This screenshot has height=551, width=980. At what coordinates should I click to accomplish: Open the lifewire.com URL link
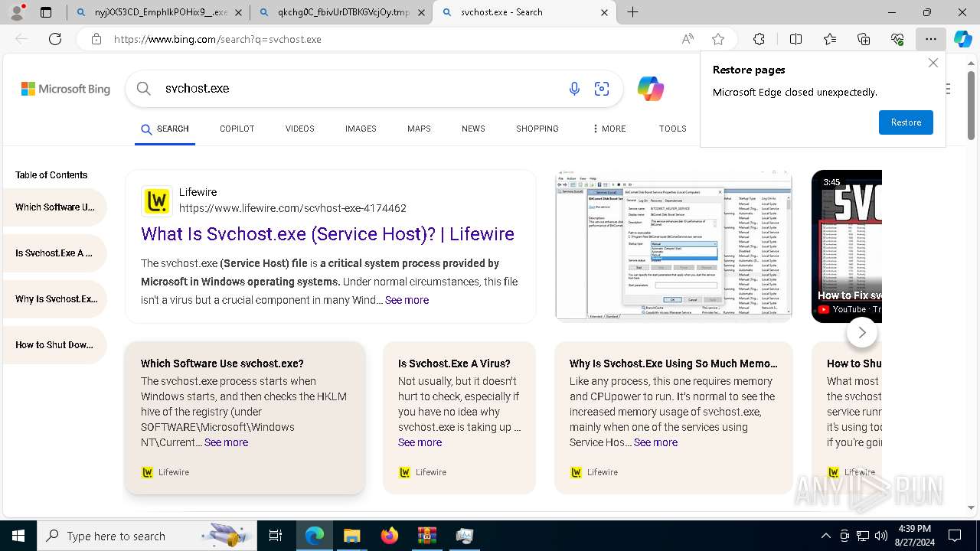(292, 208)
